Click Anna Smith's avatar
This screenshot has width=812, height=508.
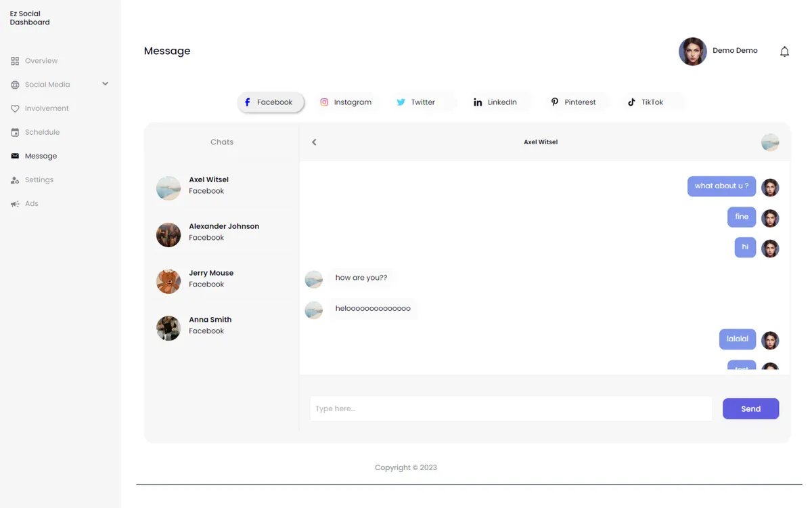click(x=168, y=329)
